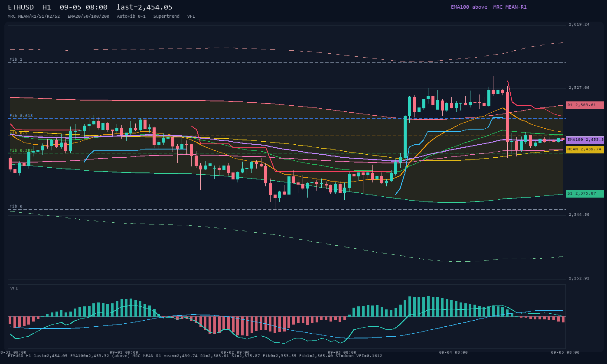
Task: Click the Fib 0.382 level label
Action: (21, 150)
